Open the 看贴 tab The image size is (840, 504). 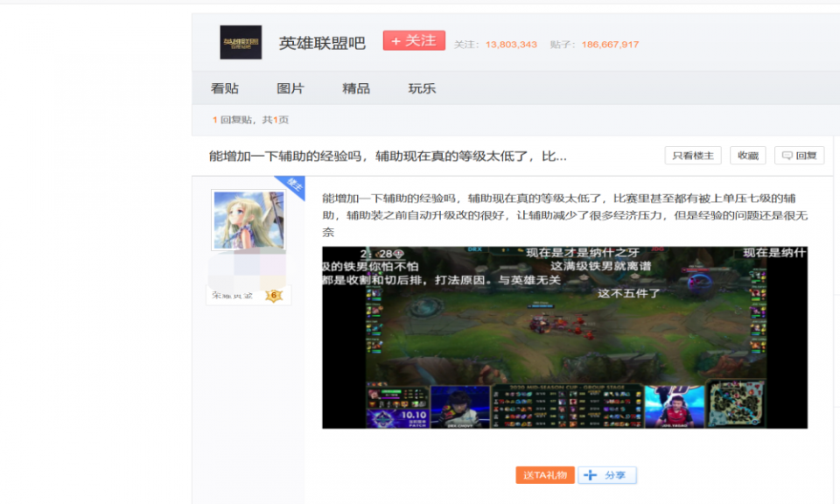click(x=225, y=88)
